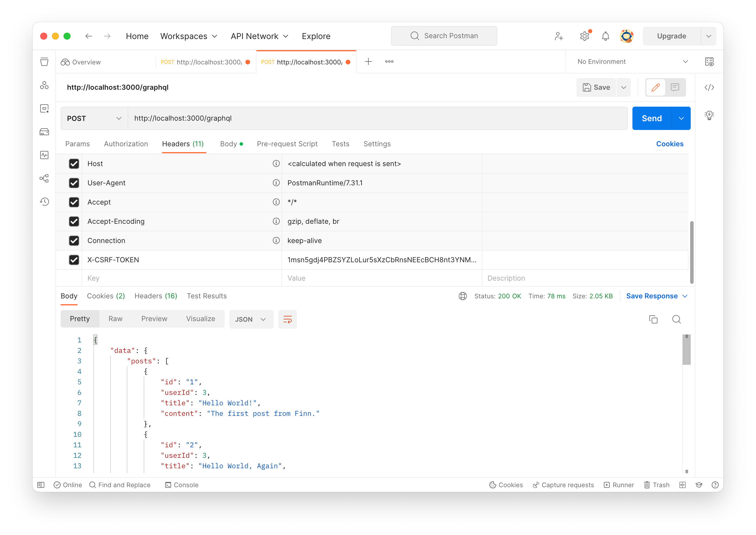Expand the Upgrade options arrow
This screenshot has width=756, height=535.
tap(708, 36)
